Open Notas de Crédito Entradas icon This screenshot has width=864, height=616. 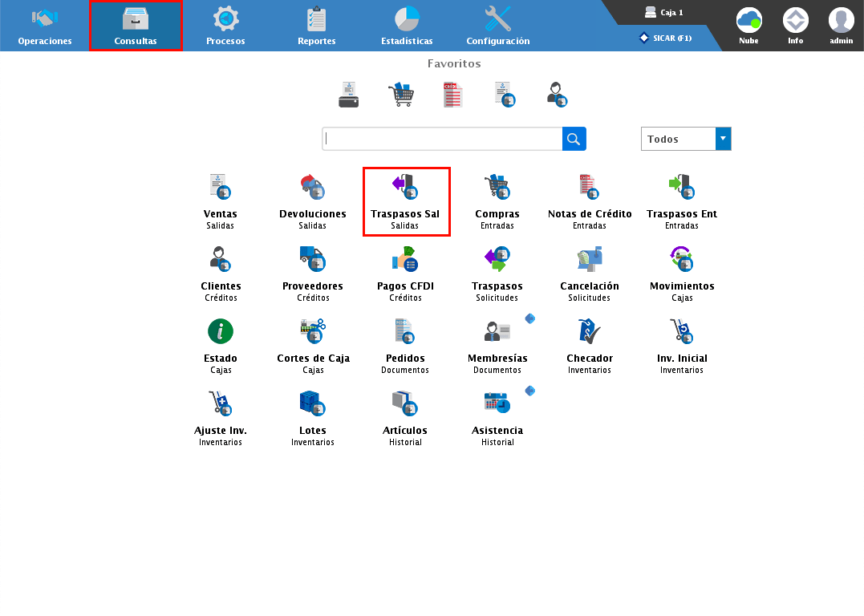click(590, 188)
